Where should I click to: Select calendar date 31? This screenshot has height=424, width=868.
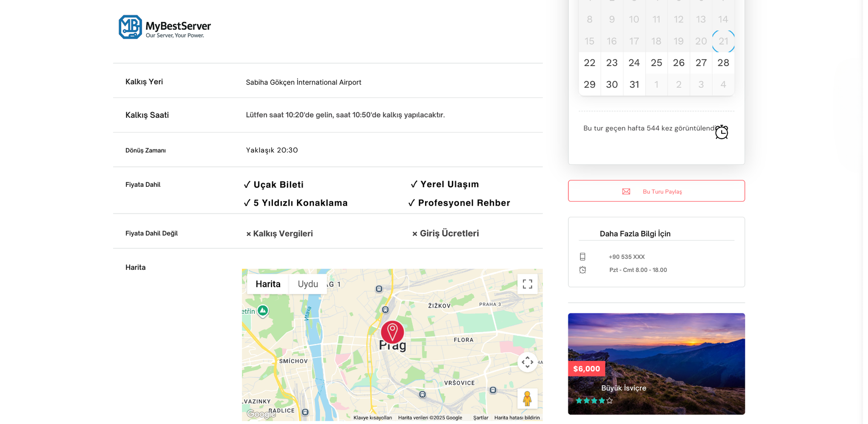coord(634,85)
